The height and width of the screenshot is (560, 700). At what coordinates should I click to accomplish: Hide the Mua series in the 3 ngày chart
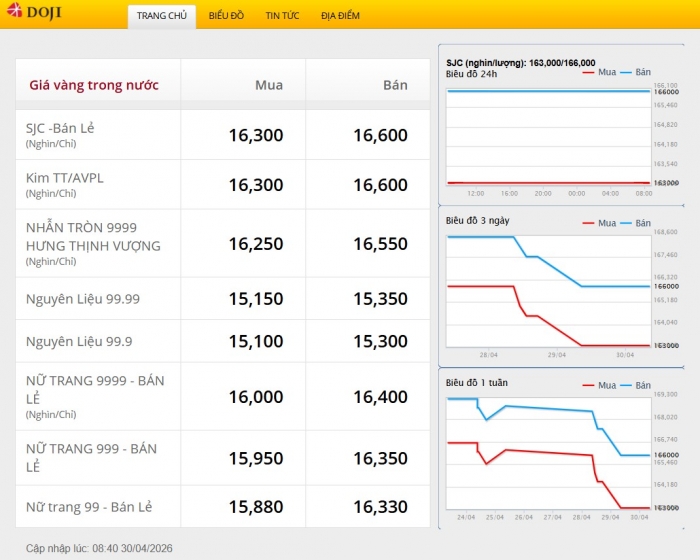tap(598, 223)
